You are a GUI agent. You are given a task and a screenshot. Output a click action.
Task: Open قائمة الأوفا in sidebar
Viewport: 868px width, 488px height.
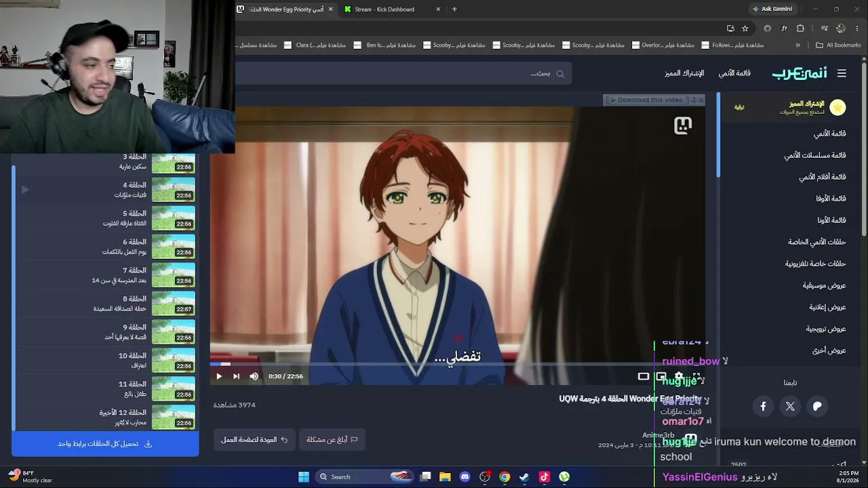point(831,199)
